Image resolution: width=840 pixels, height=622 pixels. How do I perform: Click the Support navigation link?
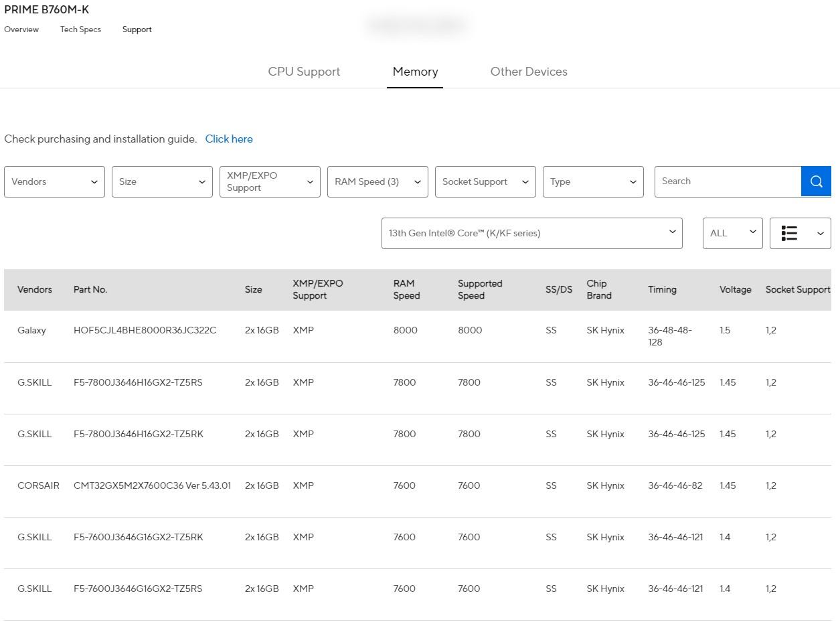point(137,29)
